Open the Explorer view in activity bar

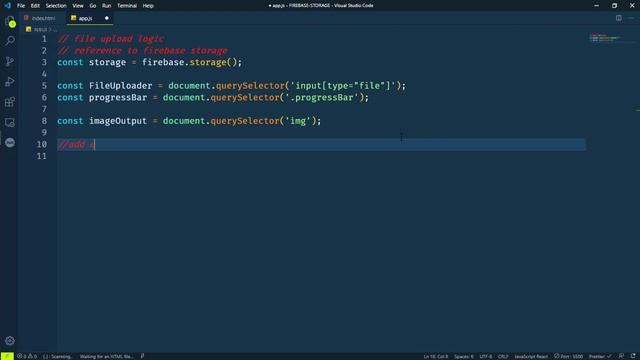click(10, 21)
